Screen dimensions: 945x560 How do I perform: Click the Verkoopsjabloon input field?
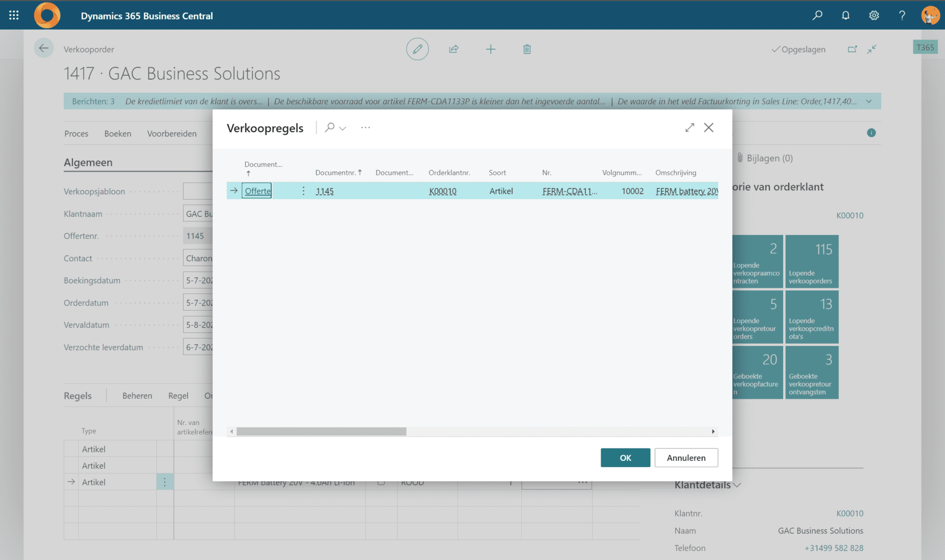pos(198,191)
